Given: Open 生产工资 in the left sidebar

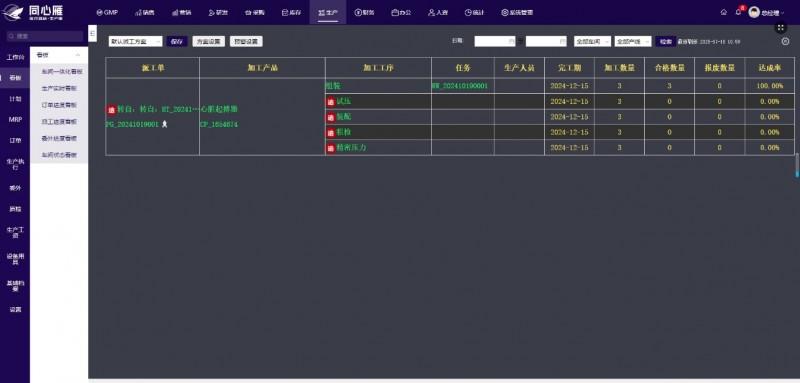Looking at the screenshot, I should coord(15,232).
